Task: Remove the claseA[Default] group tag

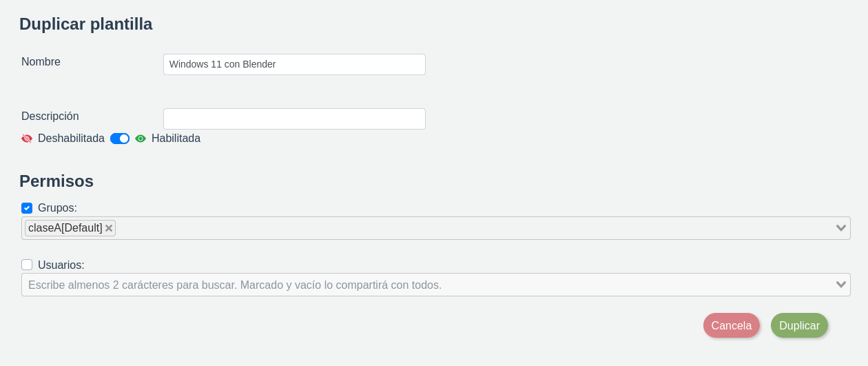Action: [109, 228]
